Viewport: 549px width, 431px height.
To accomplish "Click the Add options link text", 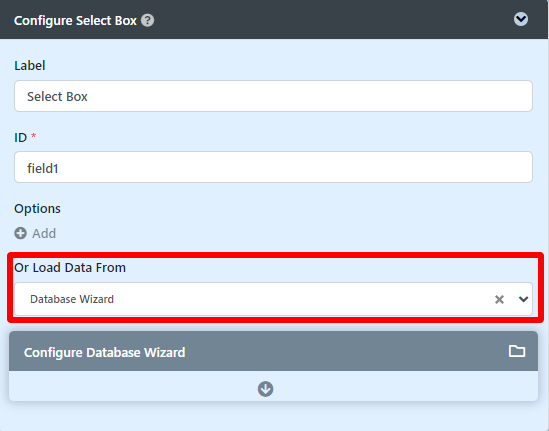I will coord(44,233).
